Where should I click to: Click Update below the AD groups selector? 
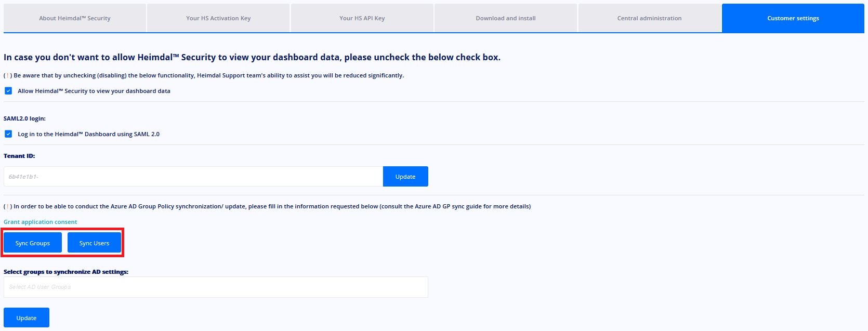click(x=27, y=317)
